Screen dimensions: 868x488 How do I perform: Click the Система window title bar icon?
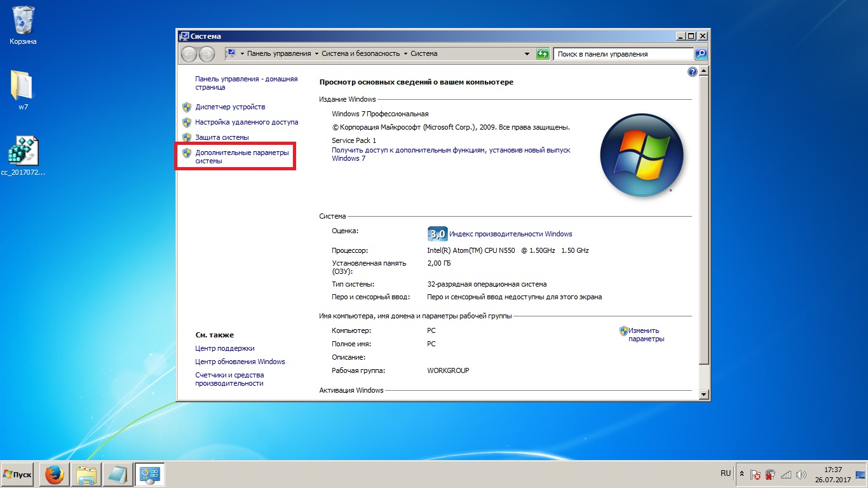pos(184,36)
